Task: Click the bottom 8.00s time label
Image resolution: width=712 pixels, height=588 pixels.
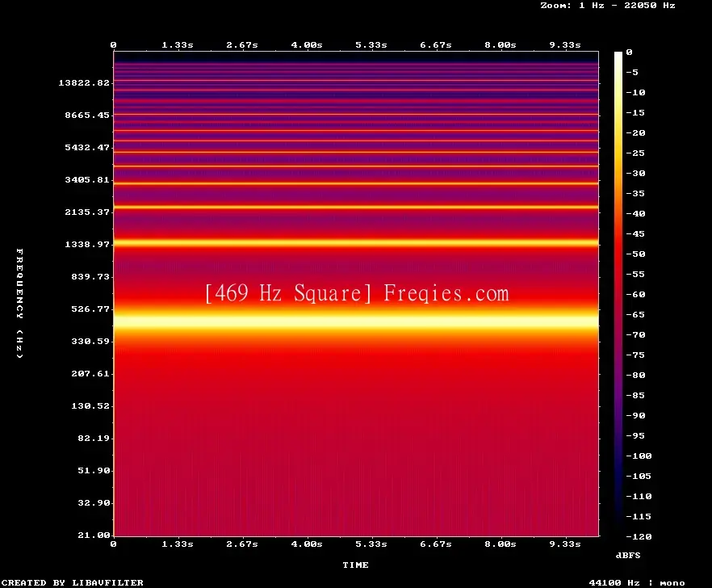Action: tap(500, 544)
